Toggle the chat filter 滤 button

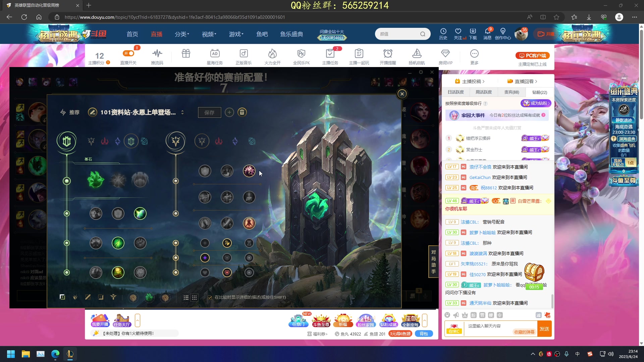[539, 315]
